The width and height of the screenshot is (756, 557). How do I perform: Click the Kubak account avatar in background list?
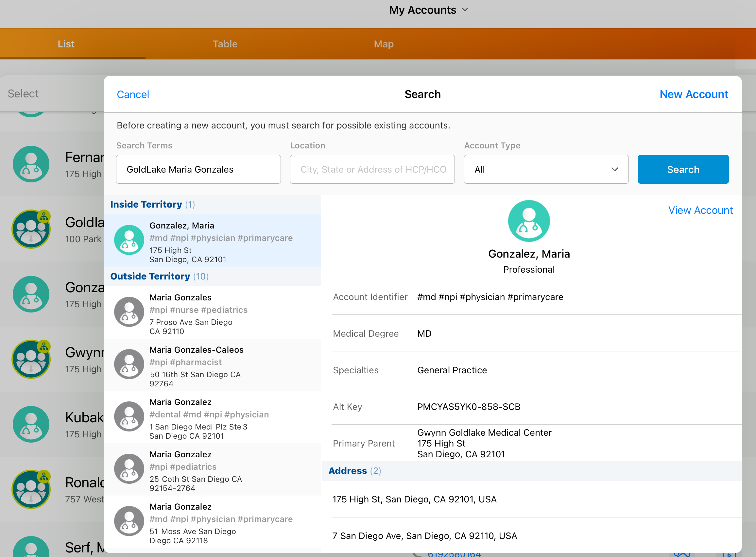click(x=31, y=424)
